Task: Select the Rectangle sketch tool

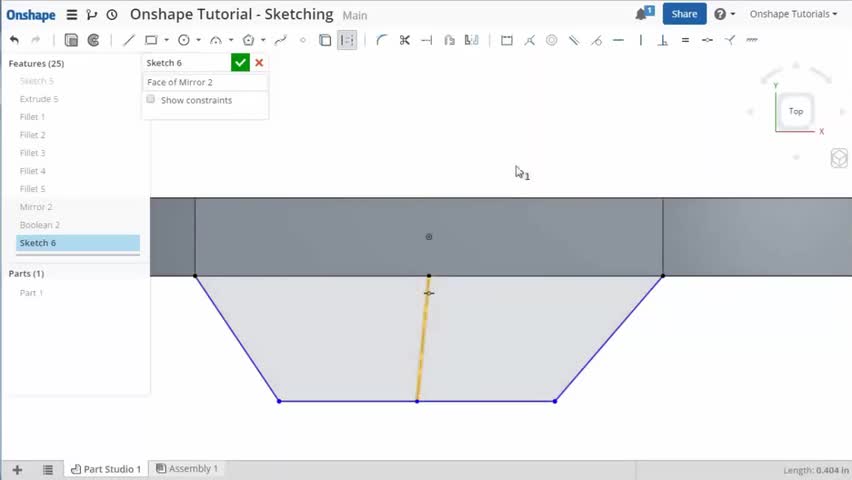Action: [151, 40]
